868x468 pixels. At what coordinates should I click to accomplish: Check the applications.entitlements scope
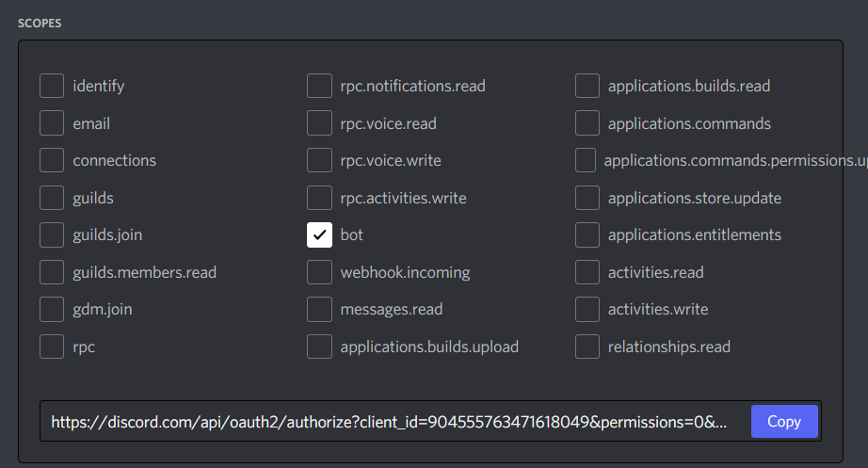(587, 234)
